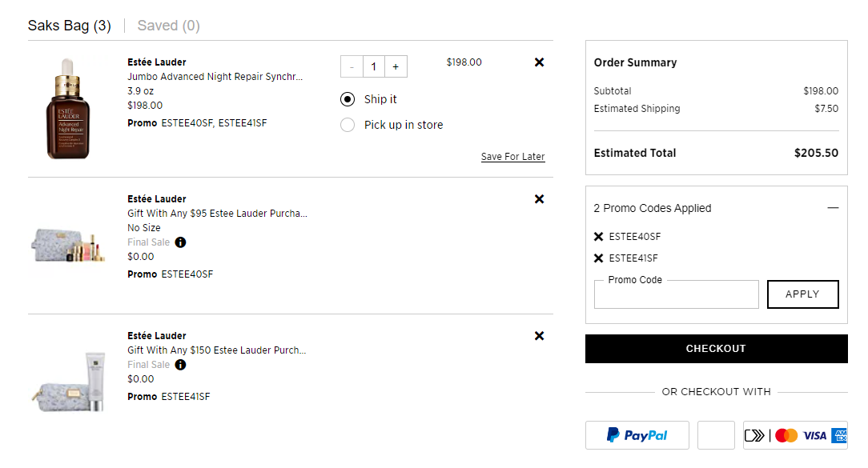Click the Order Summary heading
868x468 pixels.
pos(635,62)
